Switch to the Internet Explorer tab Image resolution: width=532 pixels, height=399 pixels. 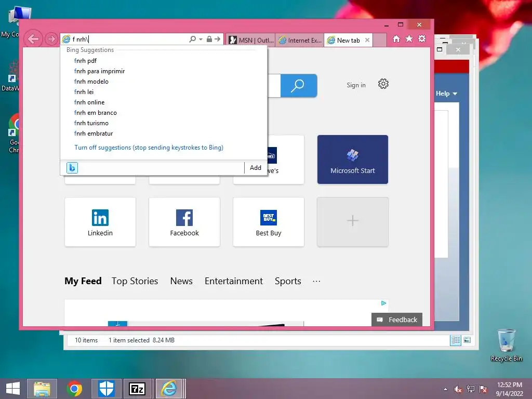point(300,40)
